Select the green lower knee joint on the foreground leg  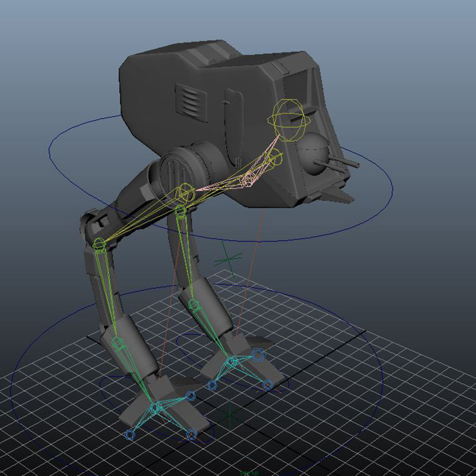pyautogui.click(x=117, y=342)
